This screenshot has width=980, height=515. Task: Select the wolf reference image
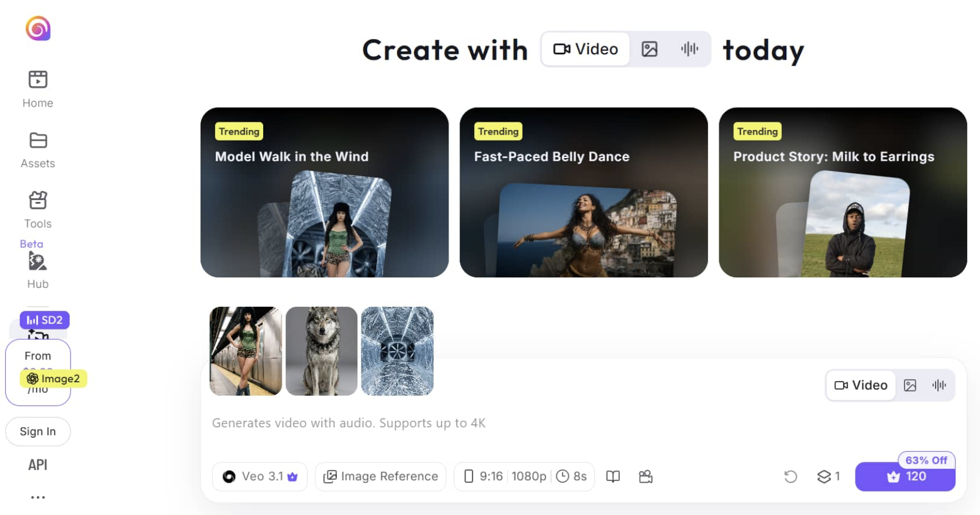[x=322, y=351]
